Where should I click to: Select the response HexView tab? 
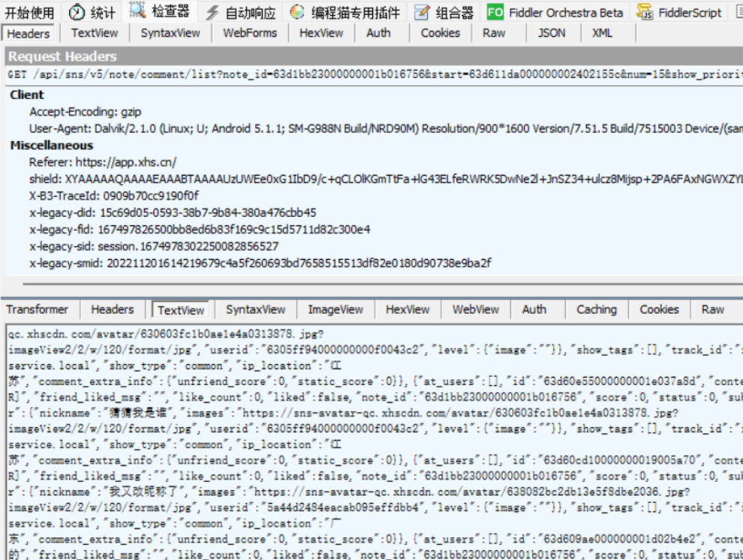pyautogui.click(x=408, y=309)
